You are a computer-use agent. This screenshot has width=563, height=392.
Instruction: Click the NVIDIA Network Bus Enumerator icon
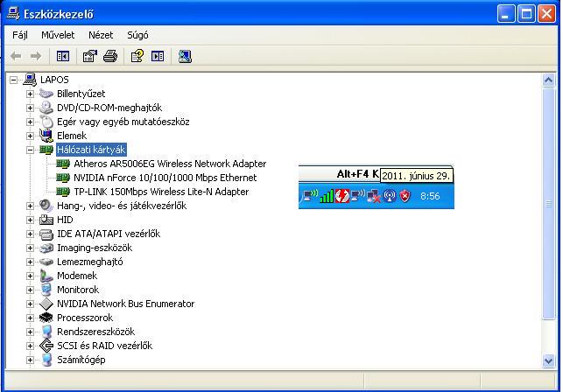(x=46, y=304)
